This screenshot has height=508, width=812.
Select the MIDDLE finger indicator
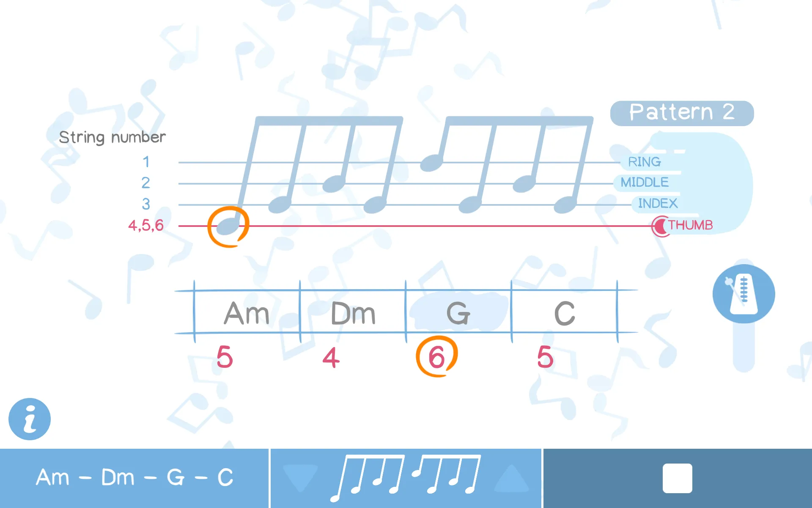click(x=645, y=182)
